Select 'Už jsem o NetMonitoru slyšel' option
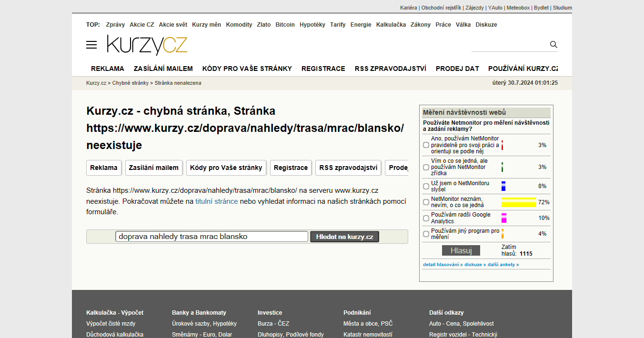This screenshot has width=644, height=338. click(x=426, y=186)
